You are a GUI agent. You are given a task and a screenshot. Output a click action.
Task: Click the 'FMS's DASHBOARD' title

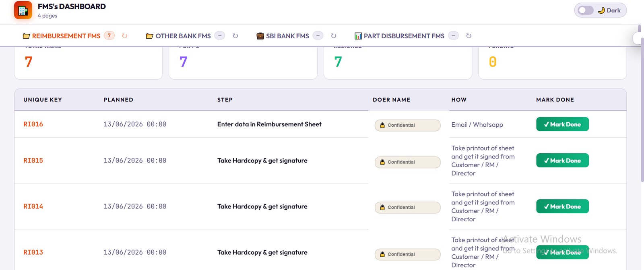tap(72, 6)
